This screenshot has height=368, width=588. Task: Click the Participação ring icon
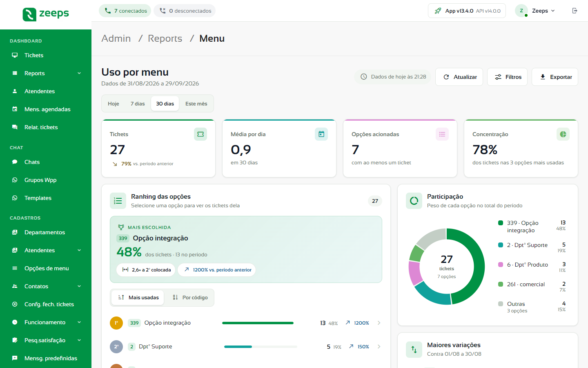click(414, 201)
